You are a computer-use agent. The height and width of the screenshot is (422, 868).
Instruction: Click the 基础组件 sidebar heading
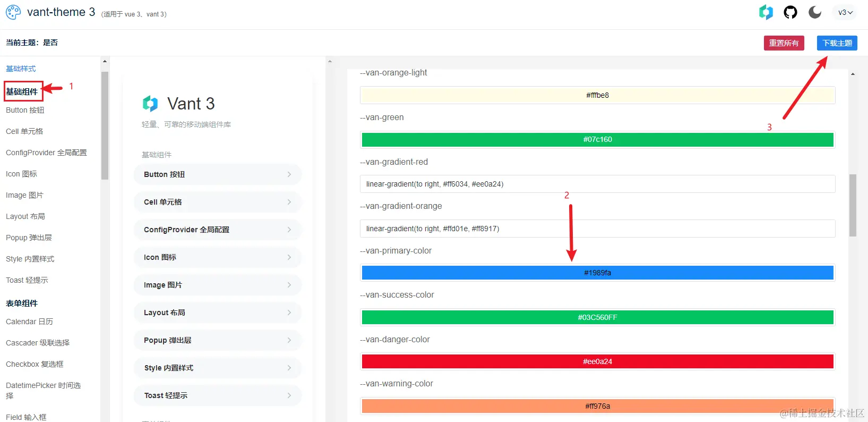[x=22, y=91]
